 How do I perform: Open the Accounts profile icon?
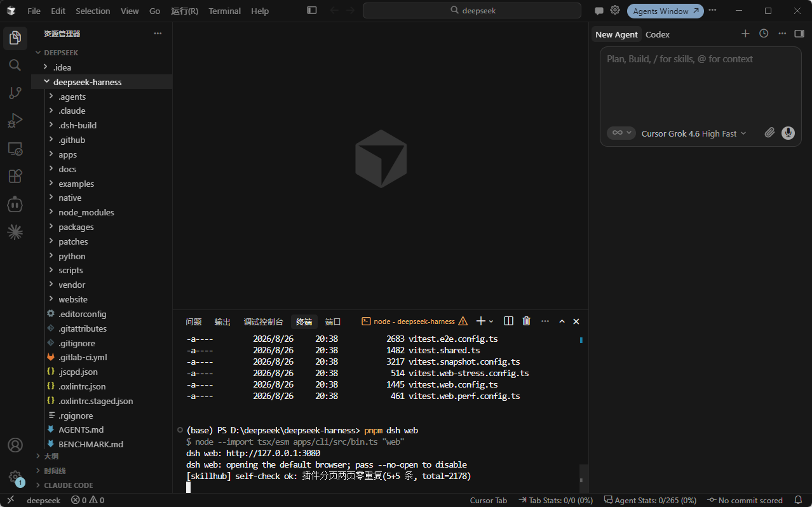coord(15,445)
